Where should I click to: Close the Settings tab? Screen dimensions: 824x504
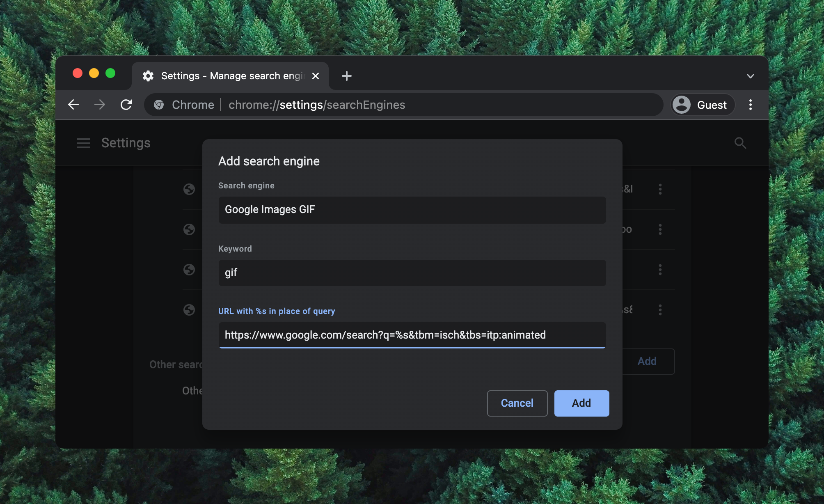click(316, 76)
